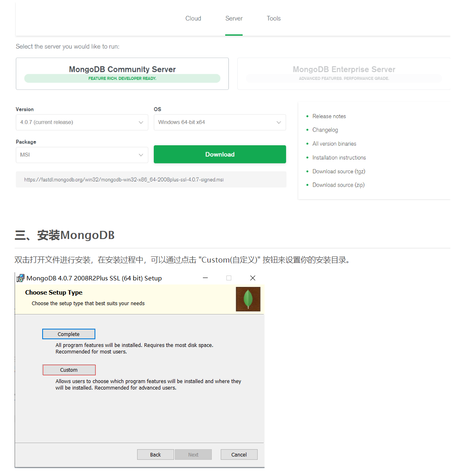Click the MongoDB leaf logo in Setup
Screen dimensions: 452x476
tap(248, 299)
